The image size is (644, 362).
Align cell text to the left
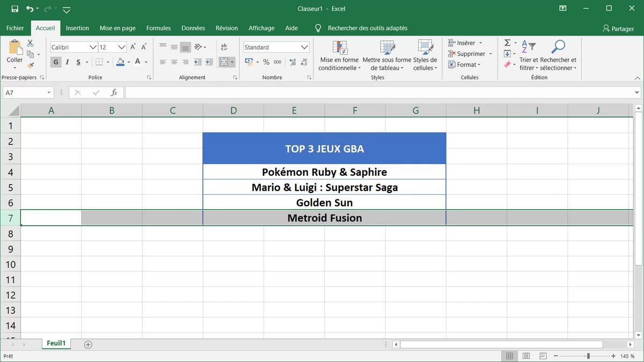point(163,62)
